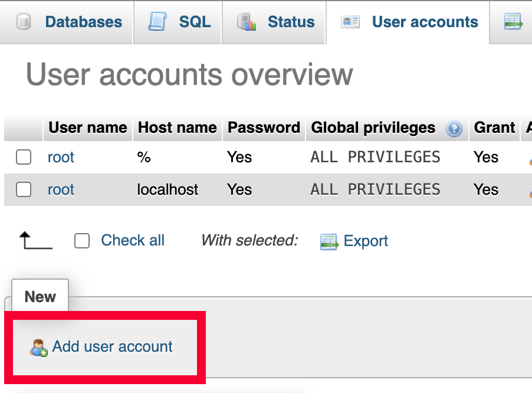Viewport: 532px width, 393px height.
Task: Open the SQL tab
Action: [195, 22]
